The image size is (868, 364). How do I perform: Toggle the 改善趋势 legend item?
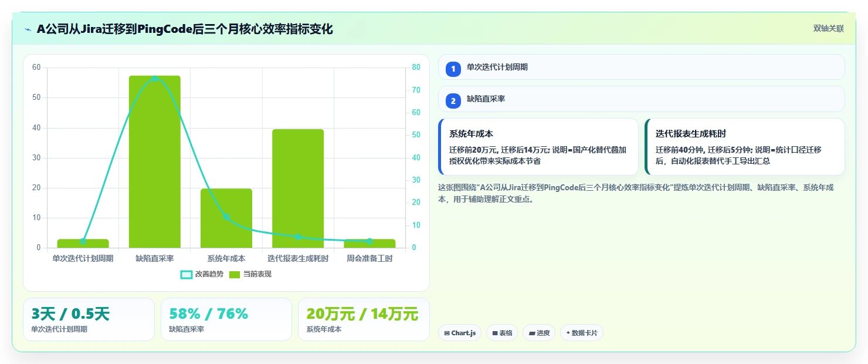202,274
